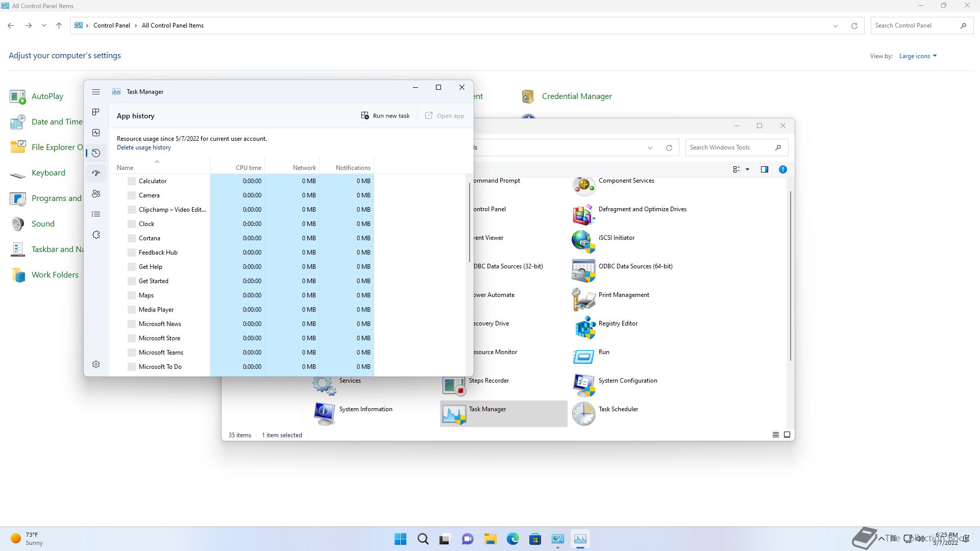
Task: Open the Processes page icon in Task Manager
Action: tap(96, 112)
